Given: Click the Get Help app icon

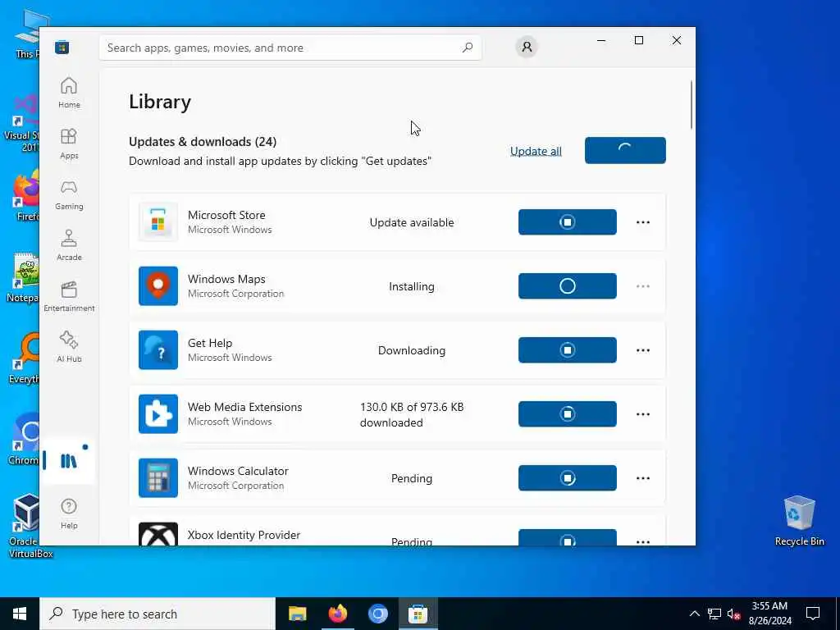Looking at the screenshot, I should click(x=158, y=349).
